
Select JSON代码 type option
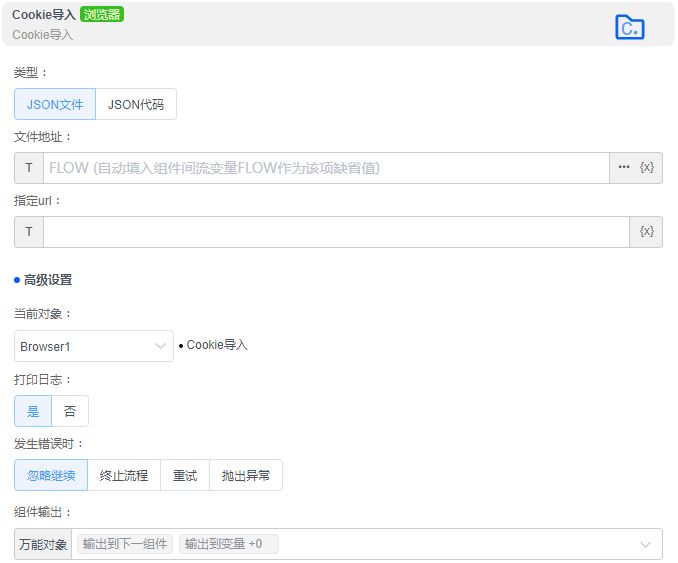(x=136, y=104)
